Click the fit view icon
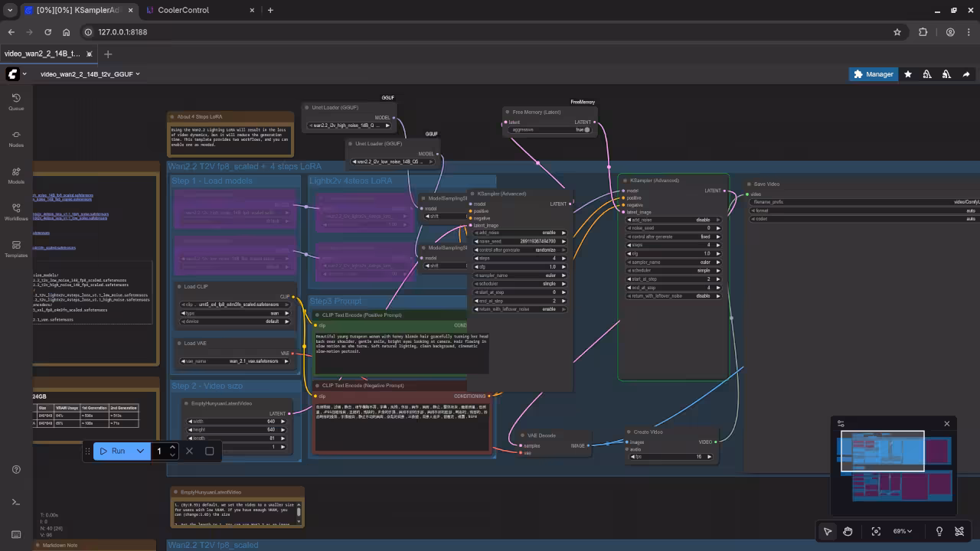 [876, 531]
